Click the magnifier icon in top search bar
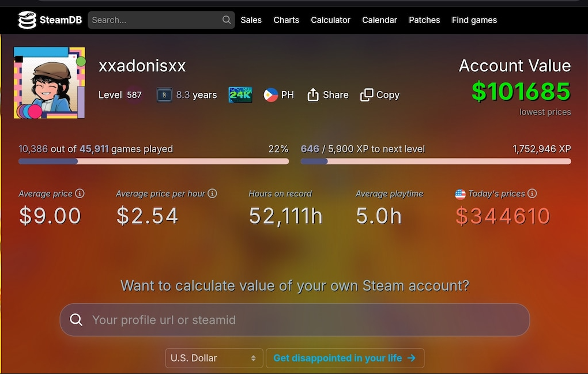This screenshot has width=588, height=374. [227, 20]
